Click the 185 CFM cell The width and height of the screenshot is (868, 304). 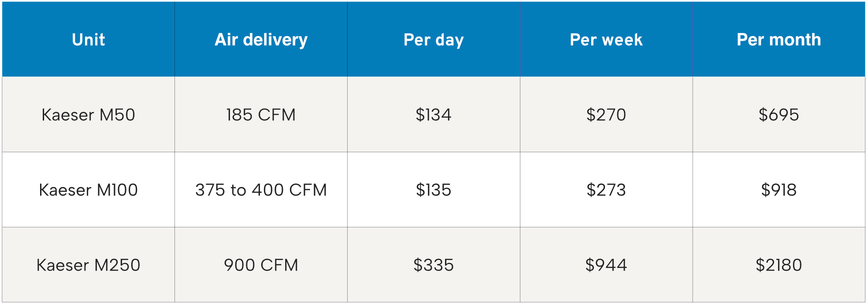click(261, 115)
